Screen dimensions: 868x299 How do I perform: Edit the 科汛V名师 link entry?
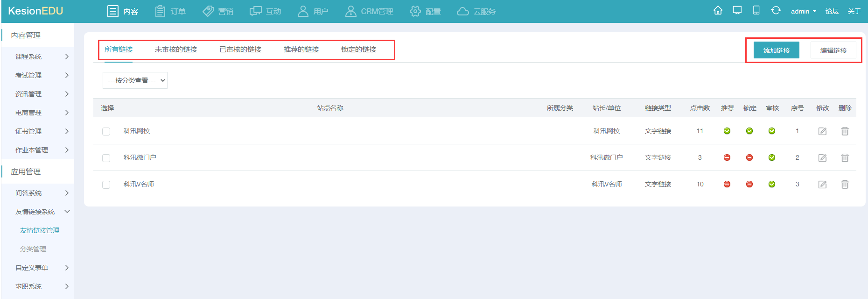(822, 185)
